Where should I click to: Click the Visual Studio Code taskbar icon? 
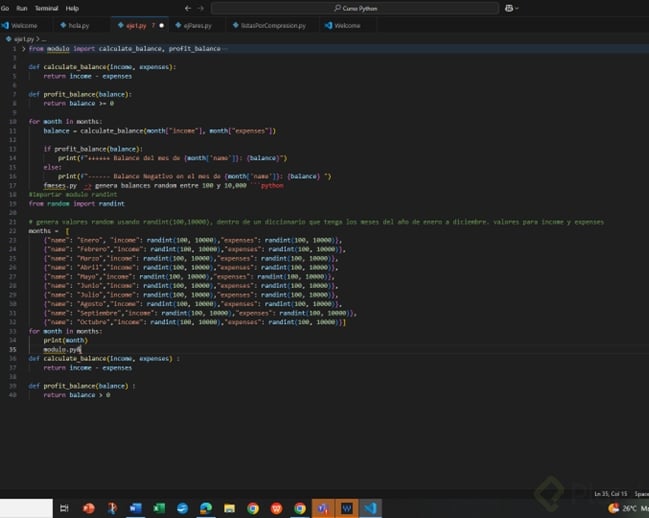(371, 508)
